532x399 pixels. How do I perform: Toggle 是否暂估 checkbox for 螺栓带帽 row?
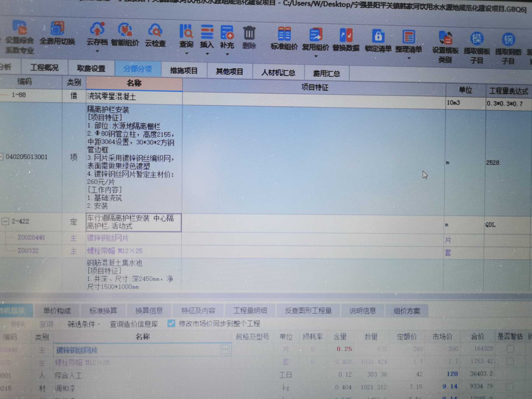pyautogui.click(x=510, y=361)
